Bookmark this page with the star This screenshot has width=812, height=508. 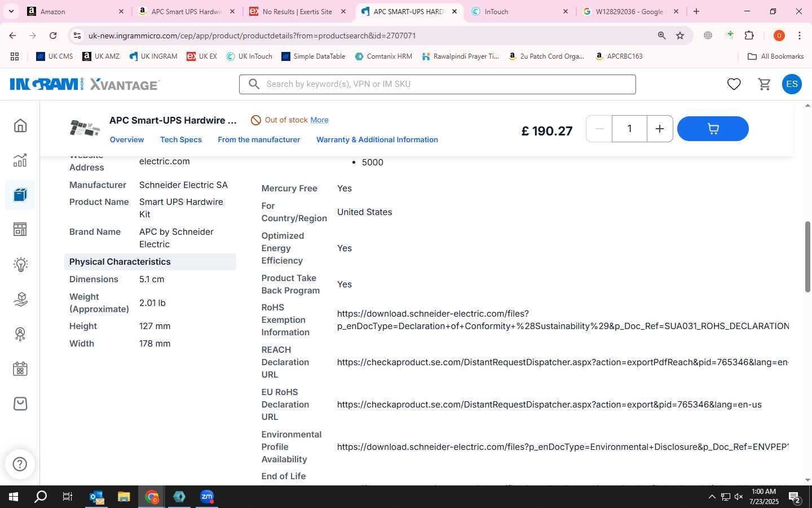[x=680, y=36]
